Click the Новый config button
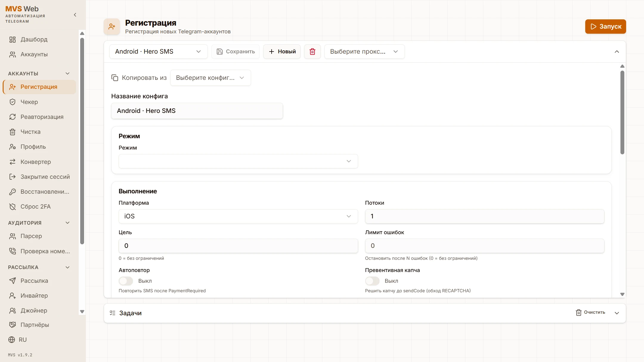Image resolution: width=644 pixels, height=362 pixels. [x=282, y=52]
